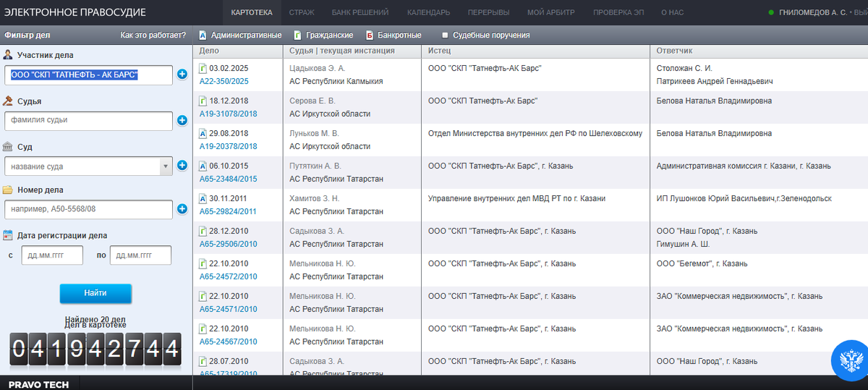The image size is (868, 390).
Task: Click case icon for A65-24572/2010
Action: pyautogui.click(x=203, y=263)
